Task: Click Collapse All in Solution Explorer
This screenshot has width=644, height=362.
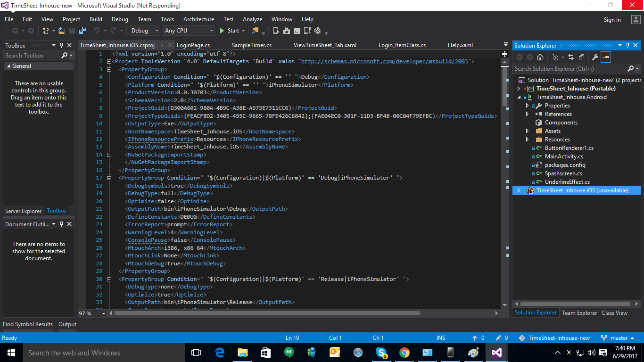Action: (582, 57)
